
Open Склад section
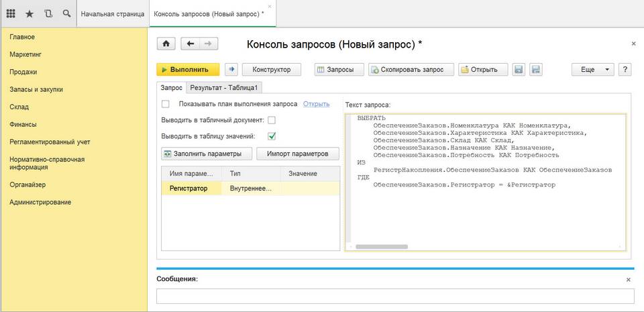(x=19, y=107)
